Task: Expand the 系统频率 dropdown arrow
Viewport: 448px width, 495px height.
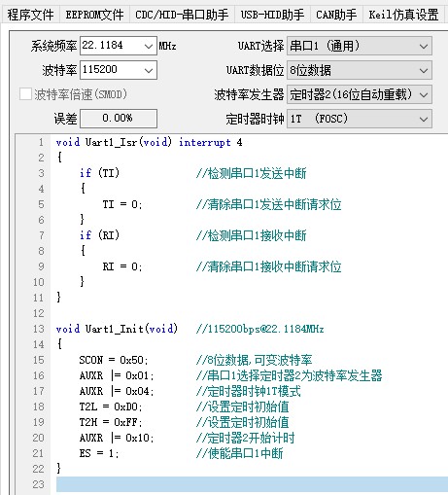Action: tap(149, 46)
